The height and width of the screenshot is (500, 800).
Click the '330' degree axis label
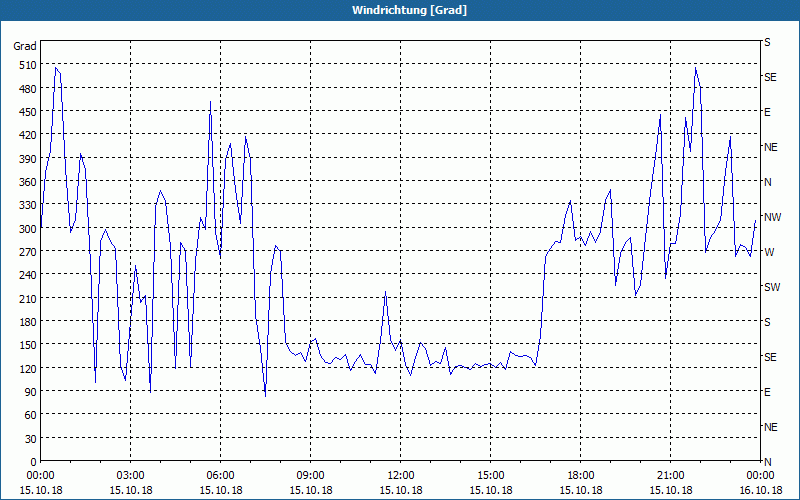pos(28,205)
